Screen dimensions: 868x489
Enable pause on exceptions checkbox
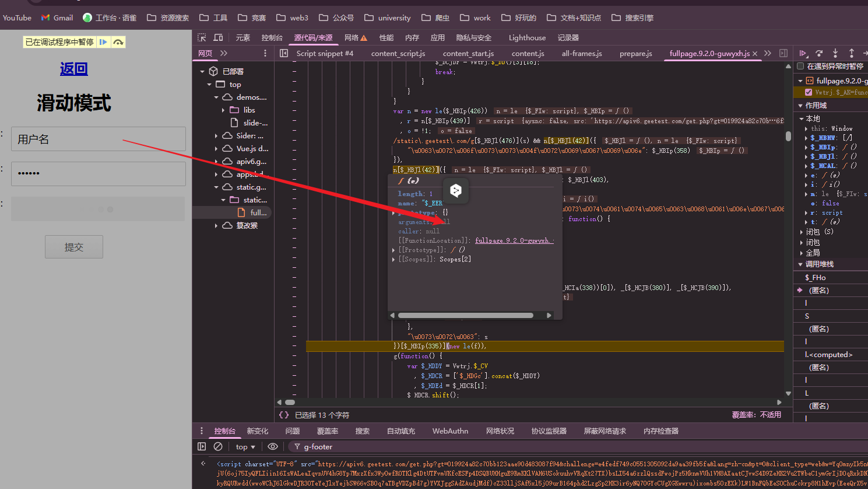pos(800,66)
